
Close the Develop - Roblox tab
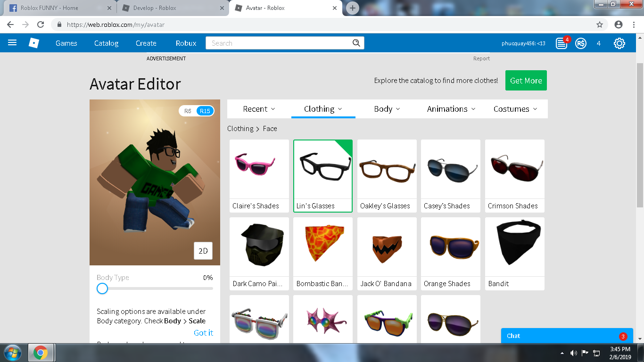click(x=222, y=8)
